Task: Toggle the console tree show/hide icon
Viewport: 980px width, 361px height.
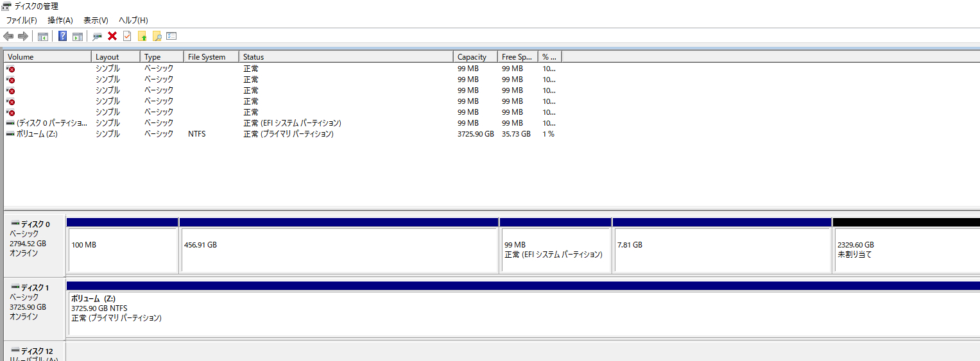Action: click(43, 36)
